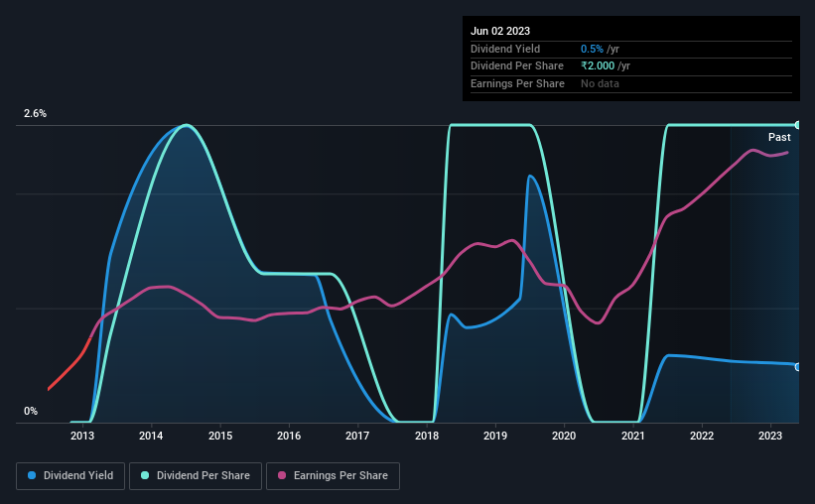This screenshot has width=815, height=504.
Task: Click the 'No data' earnings per share value
Action: tap(600, 83)
